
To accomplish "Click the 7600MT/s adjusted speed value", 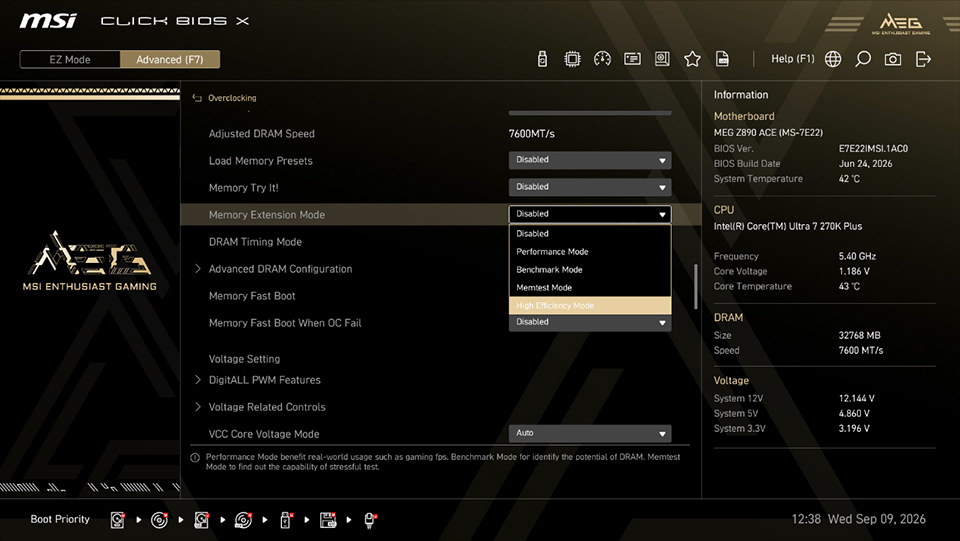I will point(531,133).
